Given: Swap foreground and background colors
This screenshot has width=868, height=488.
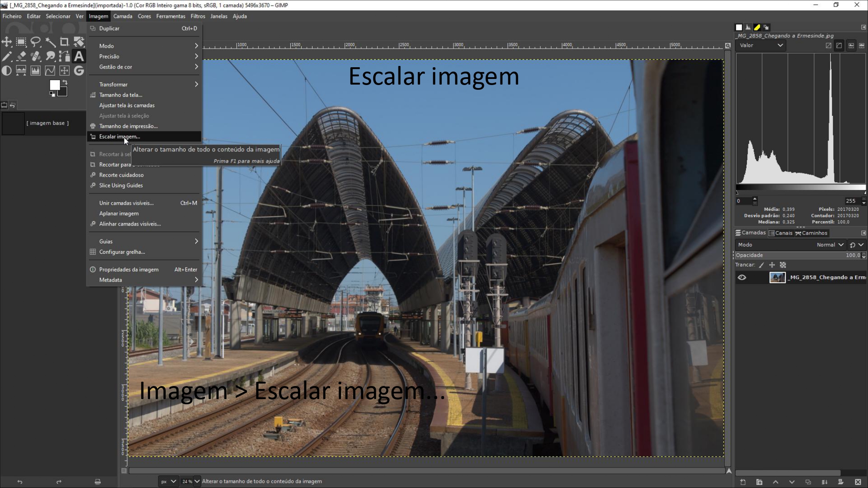Looking at the screenshot, I should coord(65,82).
